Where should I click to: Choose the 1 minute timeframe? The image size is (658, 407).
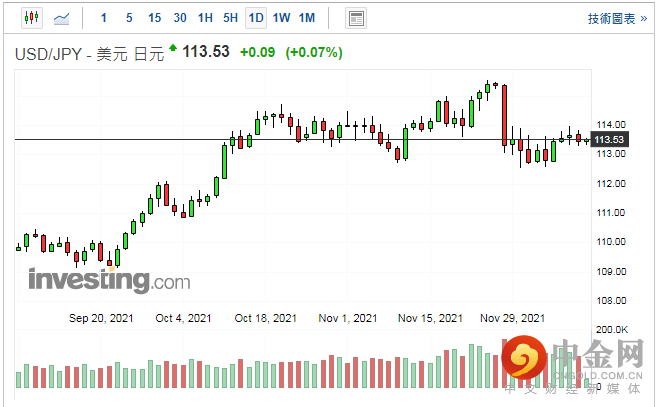[x=104, y=18]
